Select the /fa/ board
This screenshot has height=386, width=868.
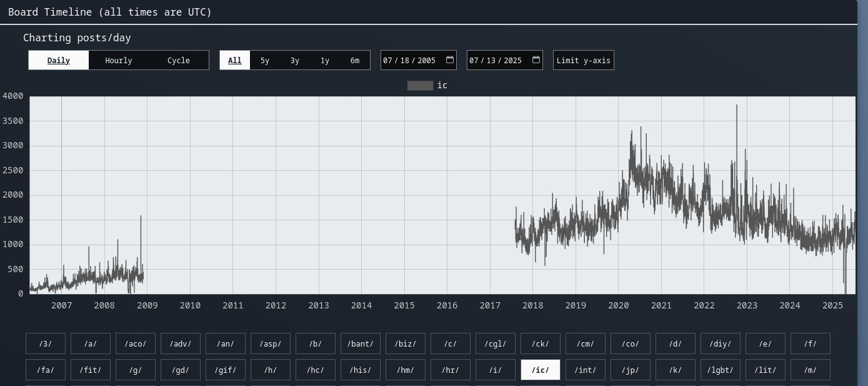46,370
